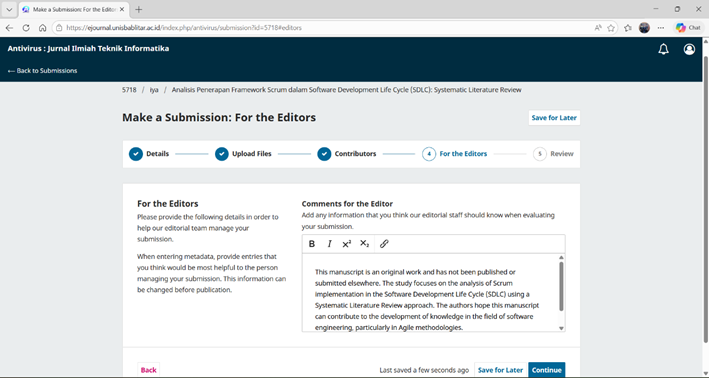The height and width of the screenshot is (378, 709).
Task: Go to the Contributors step
Action: click(346, 154)
